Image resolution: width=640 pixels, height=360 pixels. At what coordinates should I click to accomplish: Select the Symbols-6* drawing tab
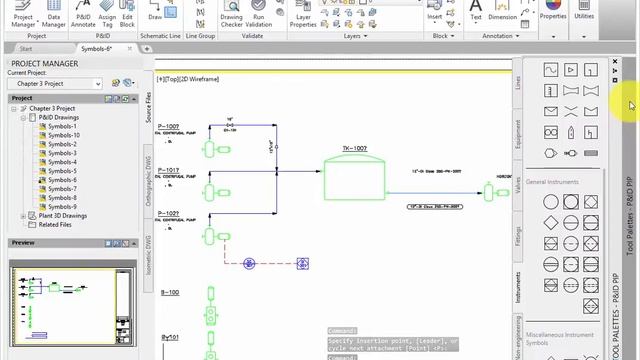coord(96,49)
